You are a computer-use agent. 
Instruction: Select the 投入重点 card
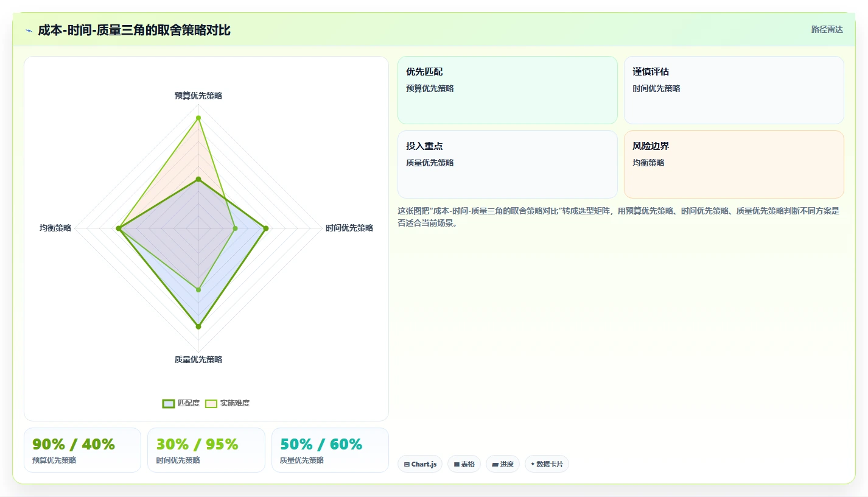(x=508, y=164)
